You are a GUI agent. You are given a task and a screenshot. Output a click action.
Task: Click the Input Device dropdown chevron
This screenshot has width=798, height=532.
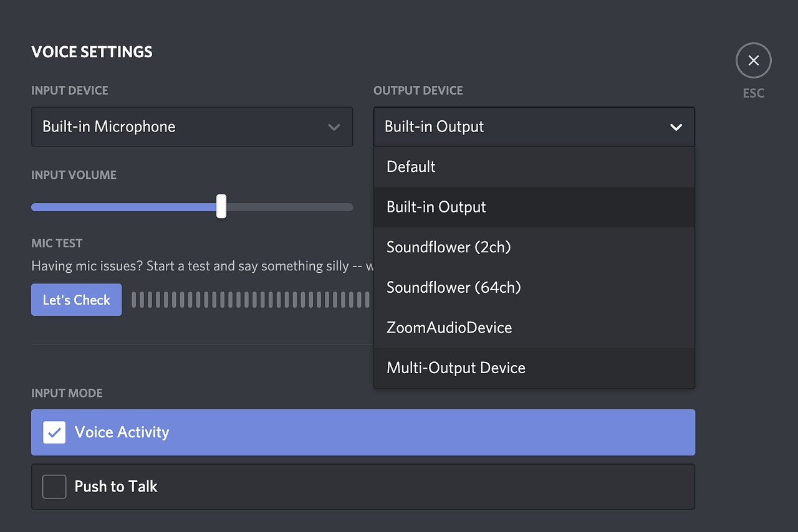[334, 126]
